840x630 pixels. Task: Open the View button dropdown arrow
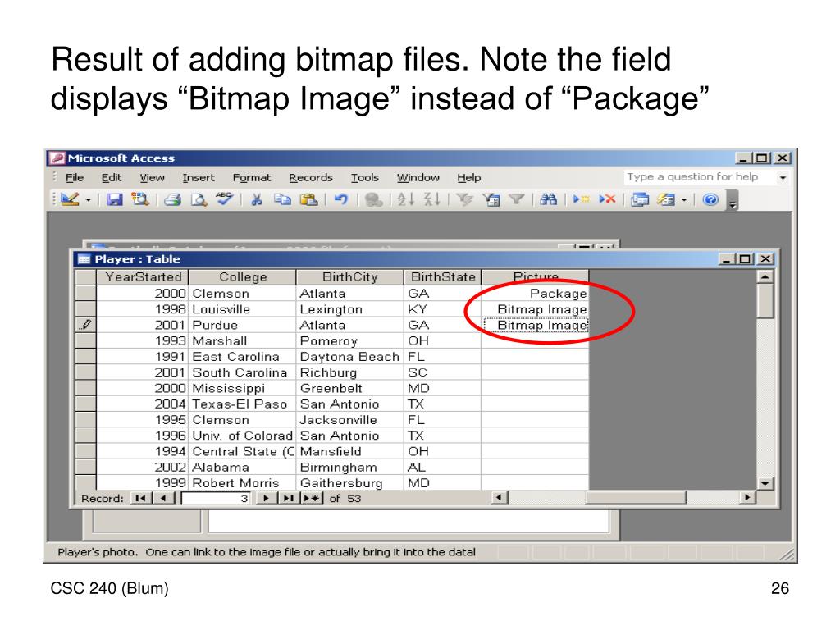[x=89, y=200]
